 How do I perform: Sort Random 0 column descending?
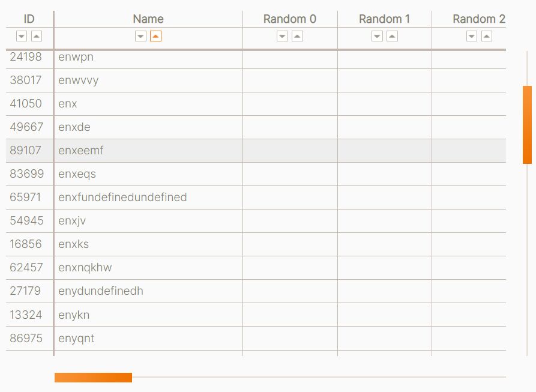pos(282,36)
